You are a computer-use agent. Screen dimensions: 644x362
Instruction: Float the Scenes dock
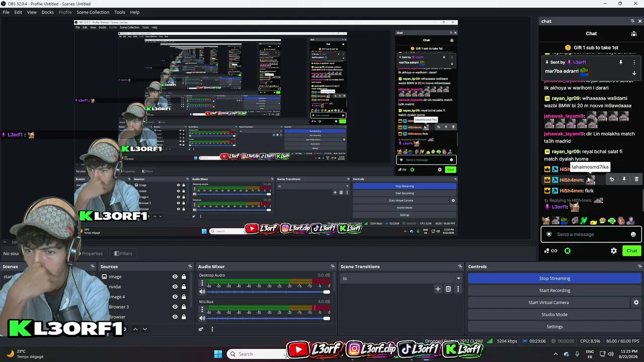tap(93, 266)
